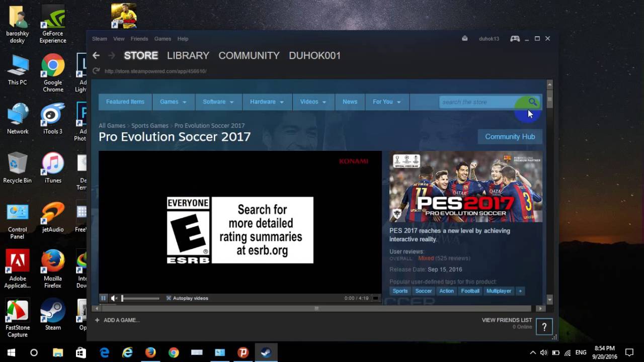Reload the store page with refresh icon

[x=96, y=71]
